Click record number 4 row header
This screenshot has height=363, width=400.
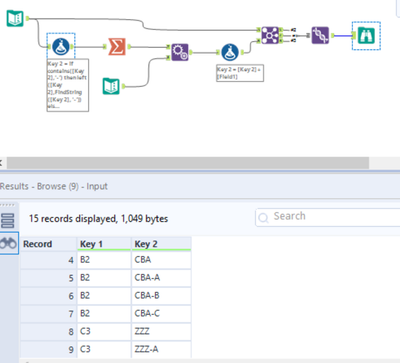[x=49, y=260]
